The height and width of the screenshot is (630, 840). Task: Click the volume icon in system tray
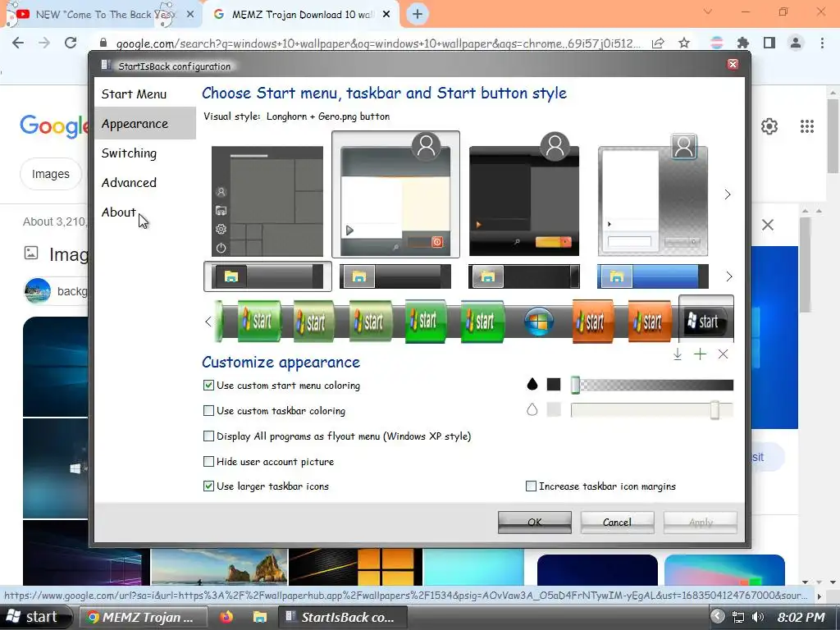click(757, 617)
